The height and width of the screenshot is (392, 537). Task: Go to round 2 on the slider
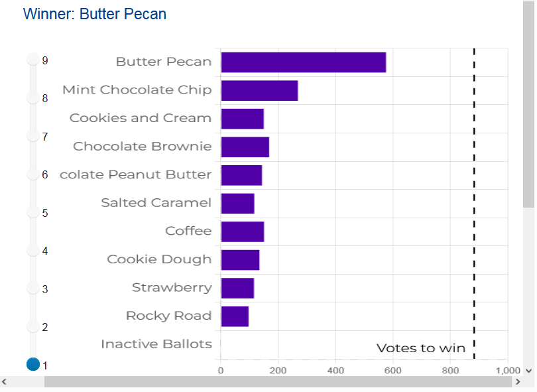[x=33, y=326]
